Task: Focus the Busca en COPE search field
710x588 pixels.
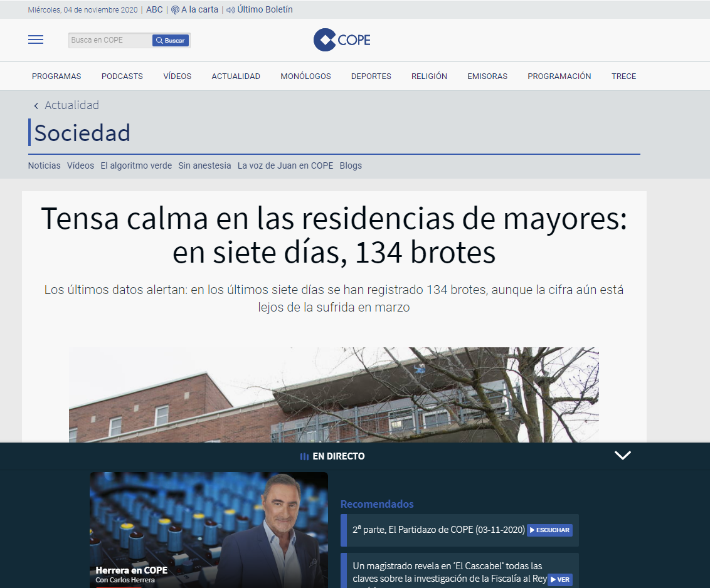Action: [110, 40]
